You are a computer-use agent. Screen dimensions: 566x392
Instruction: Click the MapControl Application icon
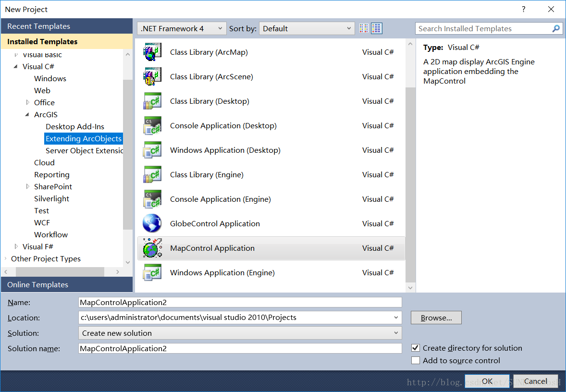(x=152, y=248)
